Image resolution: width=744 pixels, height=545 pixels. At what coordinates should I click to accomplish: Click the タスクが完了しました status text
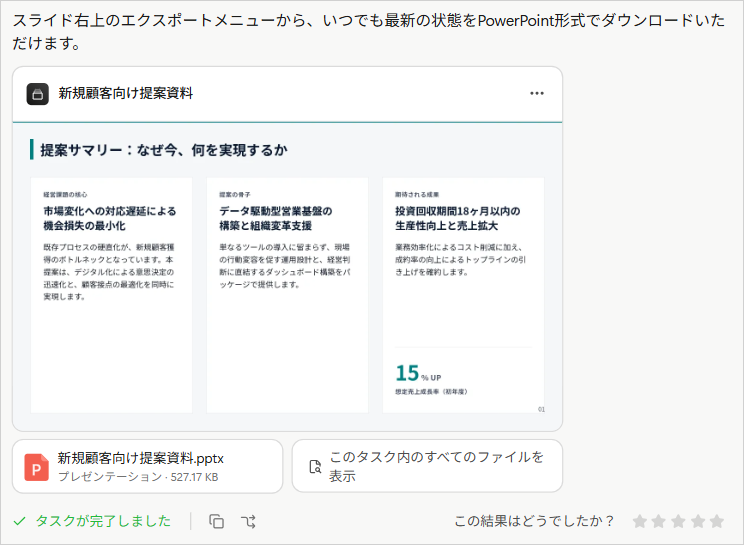(103, 521)
